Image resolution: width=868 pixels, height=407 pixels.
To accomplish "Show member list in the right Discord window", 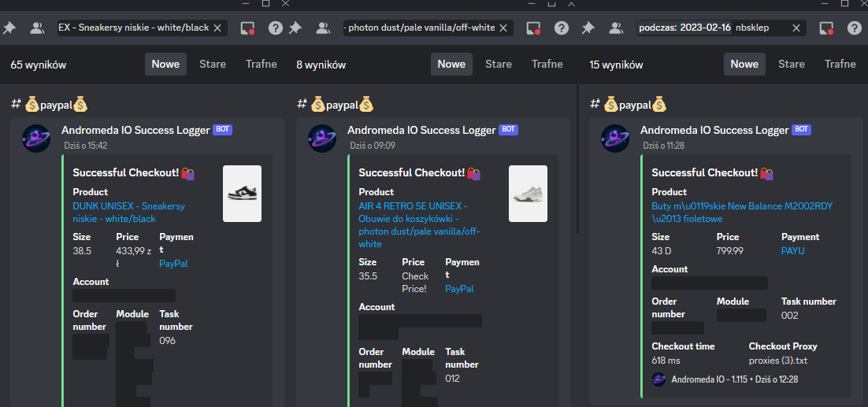I will [616, 28].
